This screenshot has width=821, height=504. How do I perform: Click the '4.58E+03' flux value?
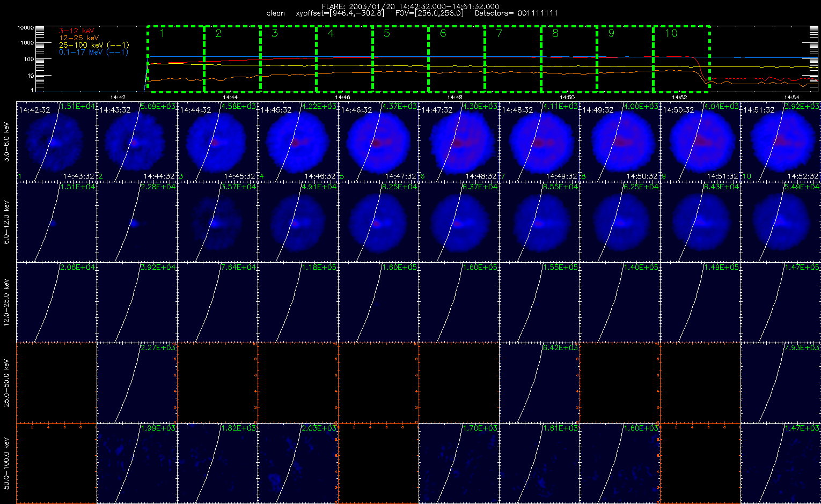(239, 106)
